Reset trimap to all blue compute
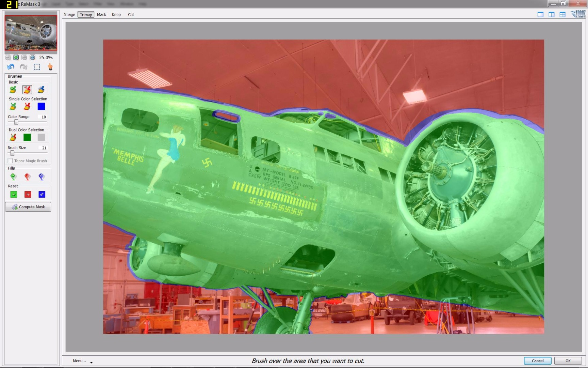This screenshot has height=368, width=588. (42, 195)
